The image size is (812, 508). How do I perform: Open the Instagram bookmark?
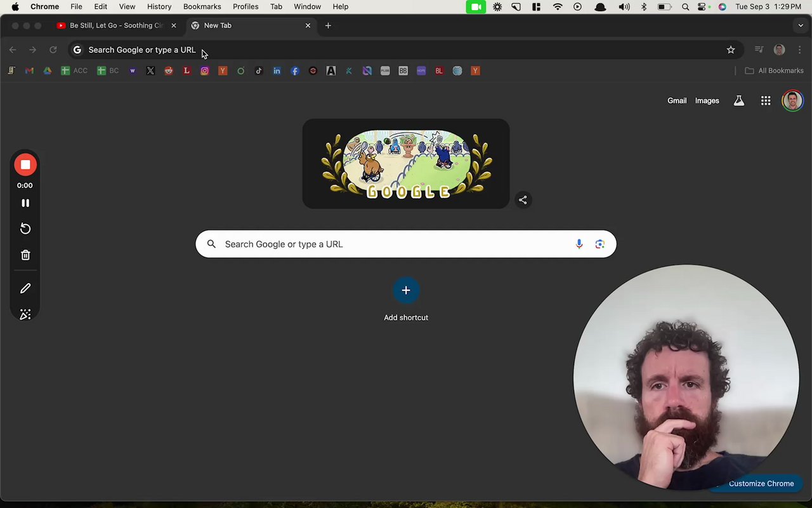204,70
